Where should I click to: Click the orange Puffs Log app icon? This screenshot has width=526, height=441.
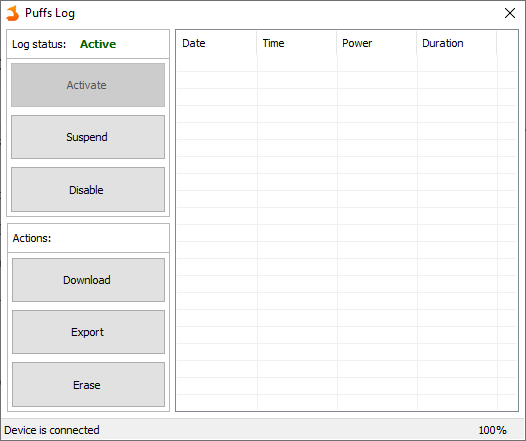click(13, 13)
